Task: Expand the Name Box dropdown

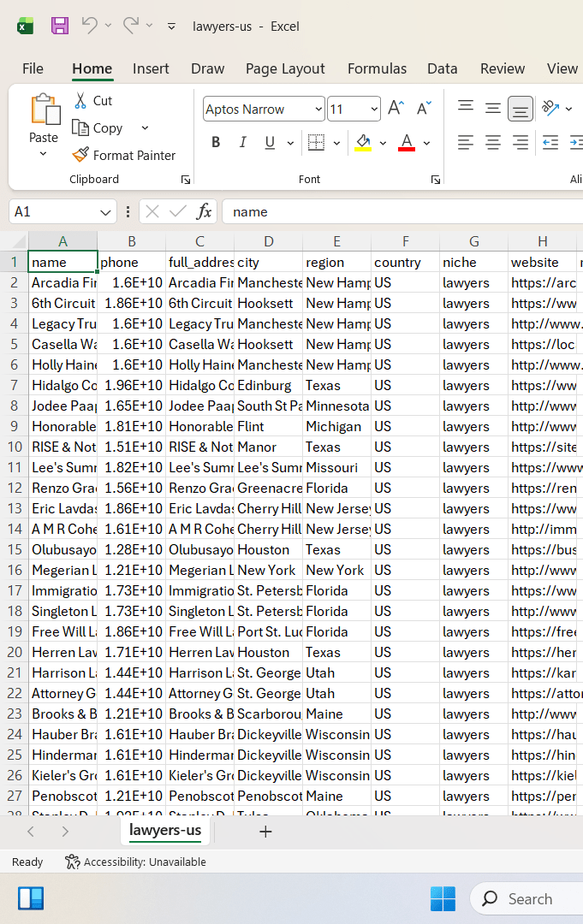Action: pos(105,212)
